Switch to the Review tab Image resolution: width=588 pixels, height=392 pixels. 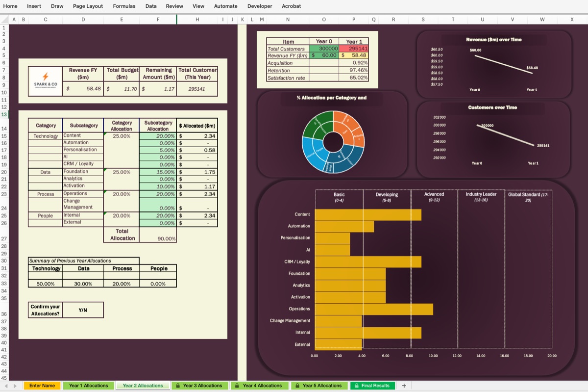tap(174, 6)
